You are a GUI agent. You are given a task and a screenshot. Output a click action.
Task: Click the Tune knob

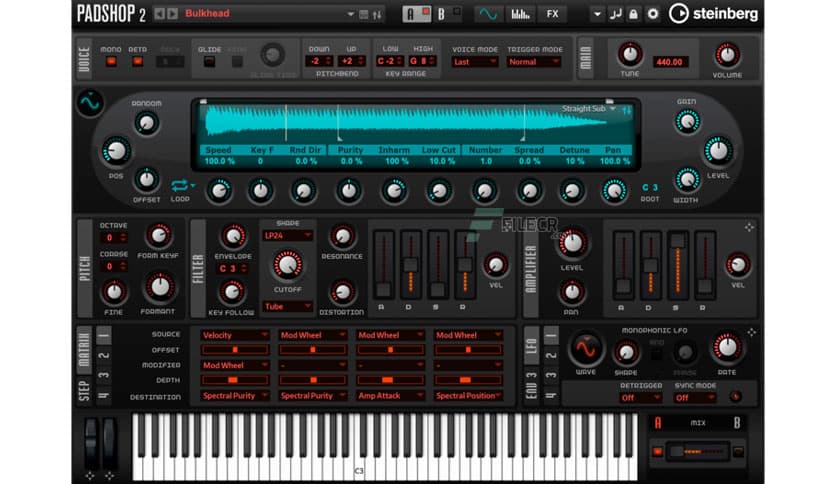(x=630, y=54)
